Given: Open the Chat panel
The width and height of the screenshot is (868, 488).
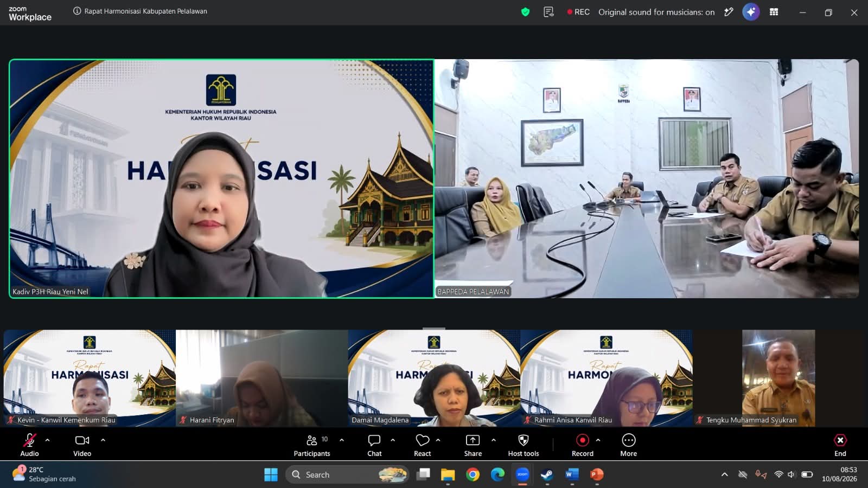Looking at the screenshot, I should point(374,445).
